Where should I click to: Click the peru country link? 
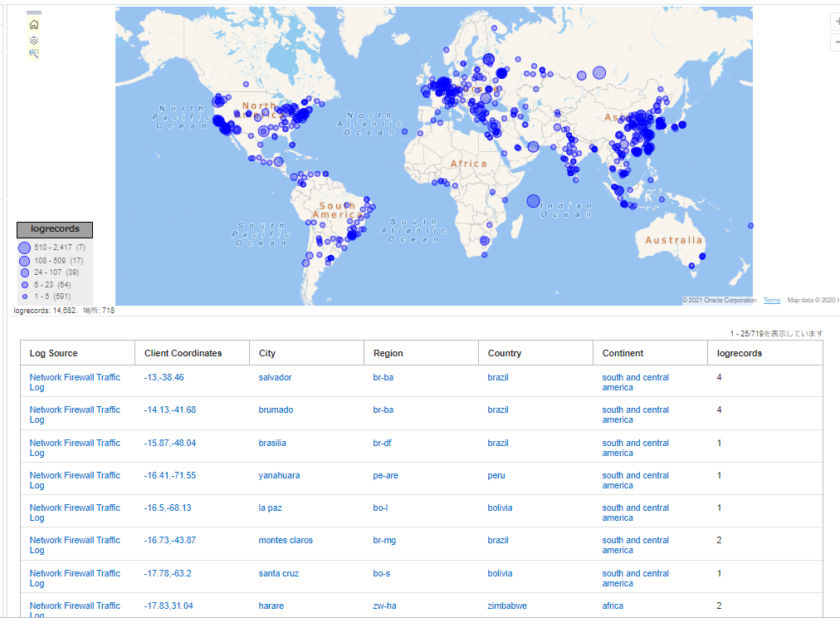click(496, 475)
